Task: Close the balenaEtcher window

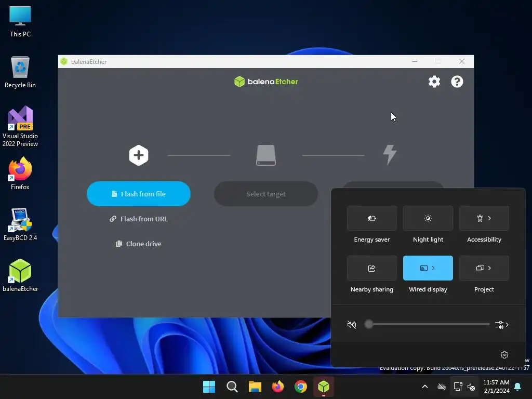Action: pyautogui.click(x=462, y=61)
